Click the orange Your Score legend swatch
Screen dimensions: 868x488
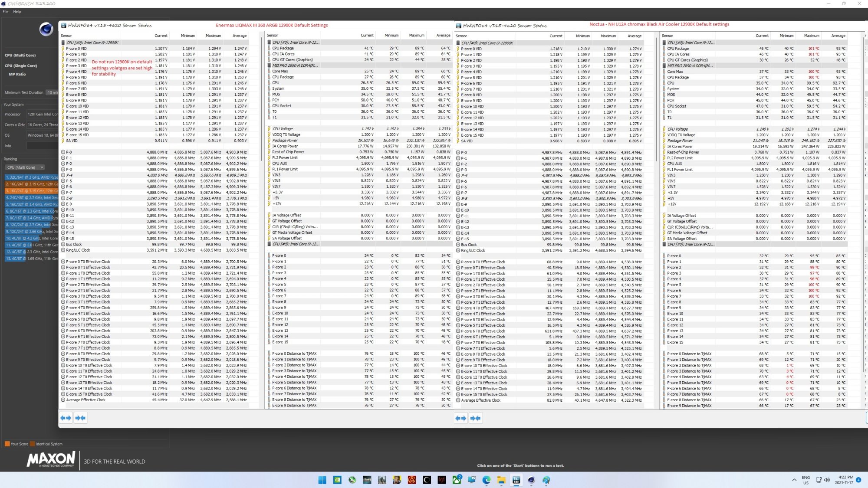tap(7, 444)
